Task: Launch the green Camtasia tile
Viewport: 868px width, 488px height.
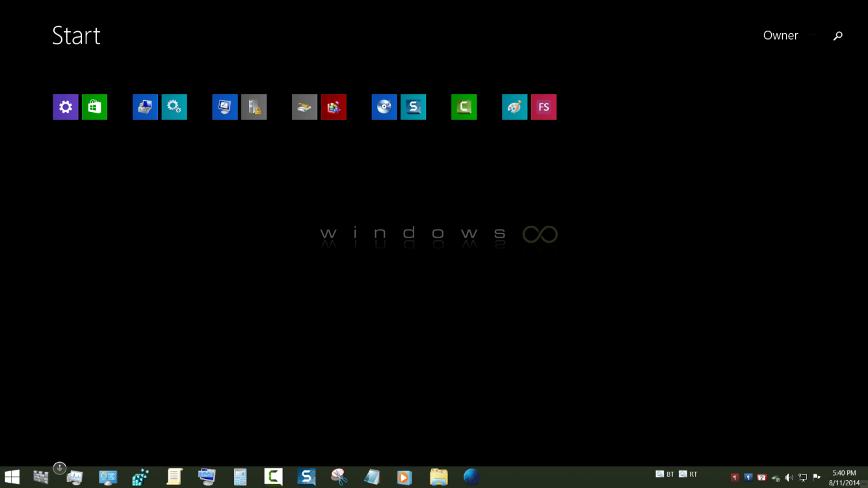Action: (x=464, y=107)
